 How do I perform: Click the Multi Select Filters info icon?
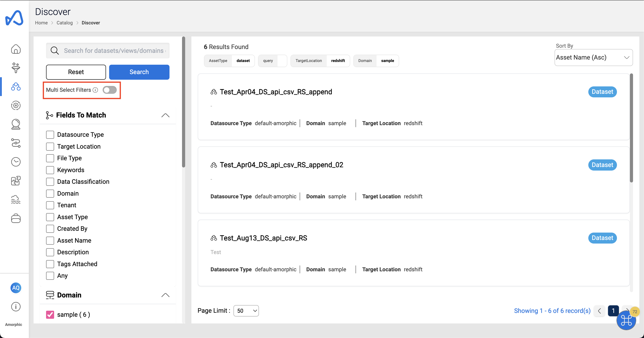[95, 90]
